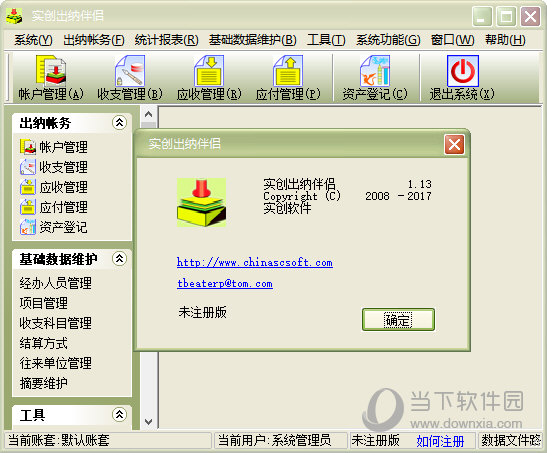Open 应收管理(R) toolbar icon
This screenshot has width=547, height=453.
209,71
